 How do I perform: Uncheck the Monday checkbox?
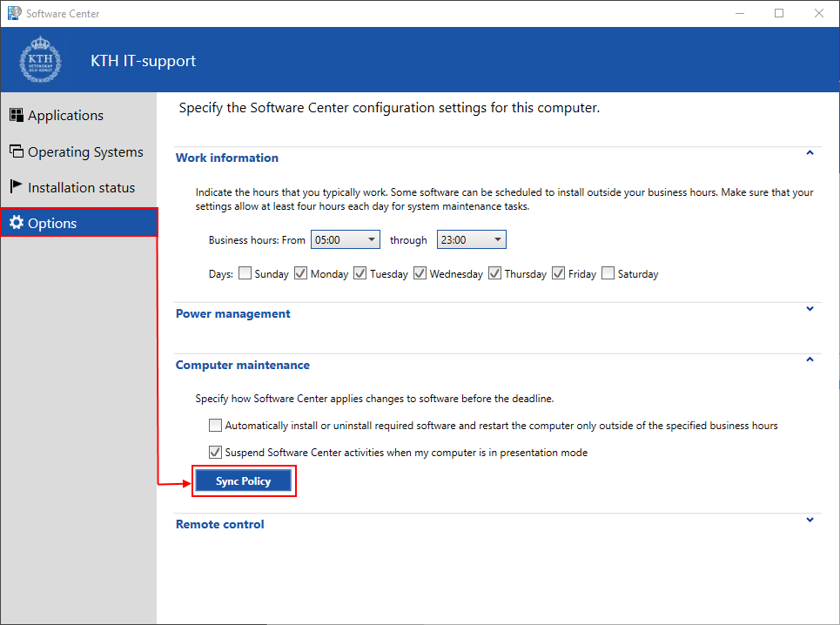301,273
